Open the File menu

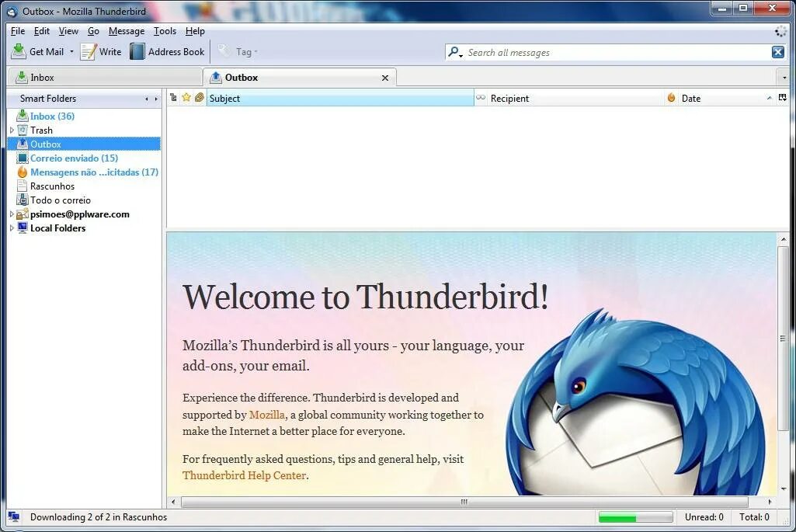[18, 31]
